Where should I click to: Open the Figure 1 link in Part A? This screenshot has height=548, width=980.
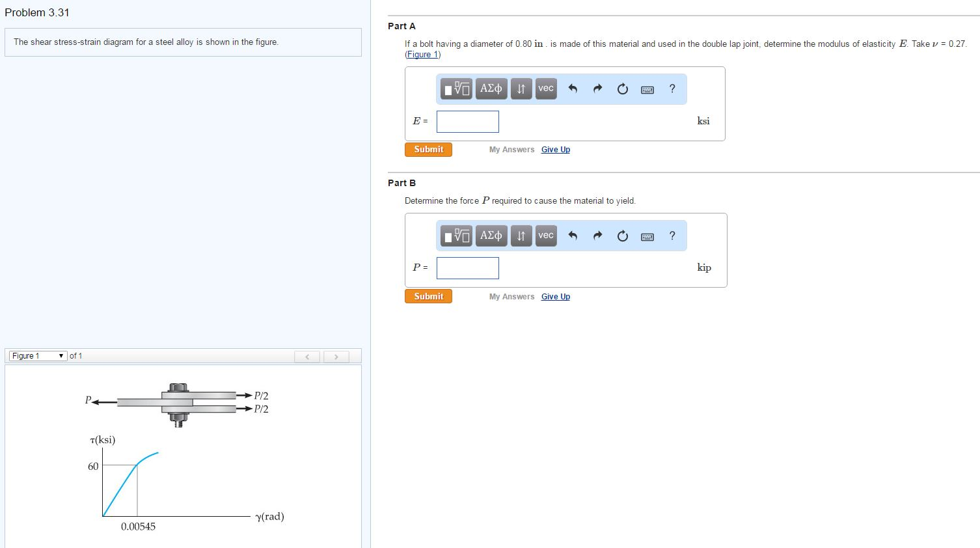[423, 55]
